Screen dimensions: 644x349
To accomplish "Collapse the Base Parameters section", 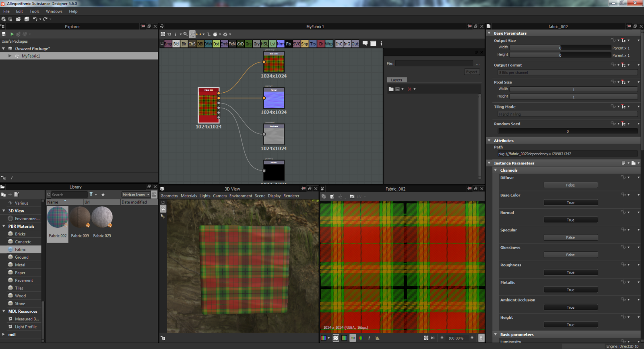I will (489, 33).
